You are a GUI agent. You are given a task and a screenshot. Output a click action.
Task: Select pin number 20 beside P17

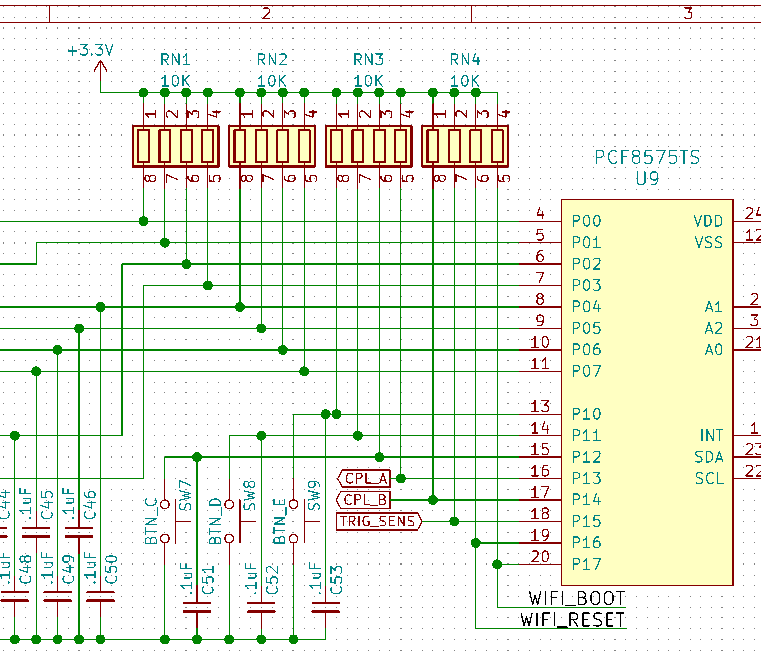coord(540,557)
